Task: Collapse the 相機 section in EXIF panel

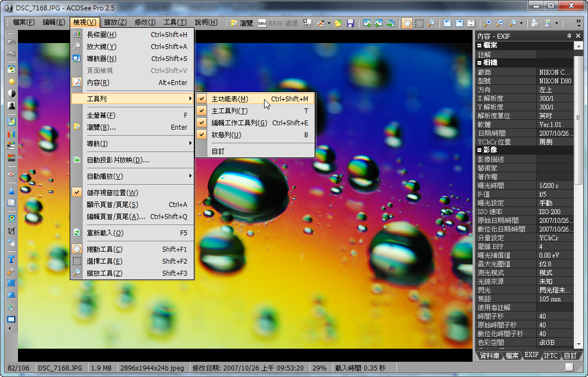Action: (480, 63)
